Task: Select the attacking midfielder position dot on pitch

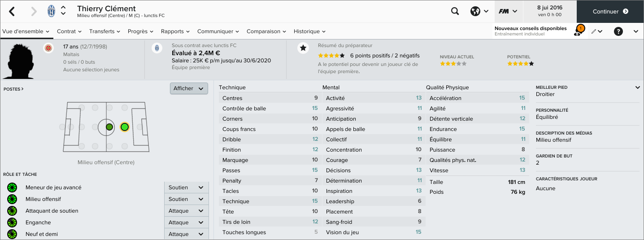Action: pyautogui.click(x=125, y=127)
